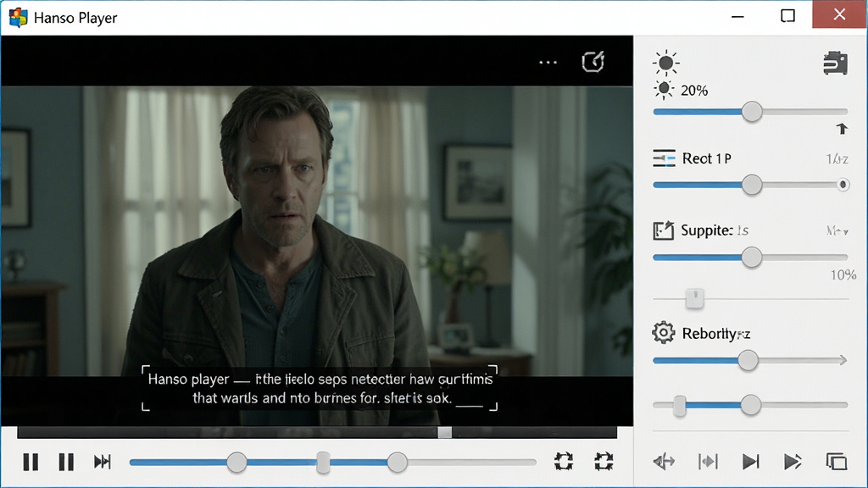Click the printer-like icon above the brightness slider
The height and width of the screenshot is (488, 868).
point(835,63)
